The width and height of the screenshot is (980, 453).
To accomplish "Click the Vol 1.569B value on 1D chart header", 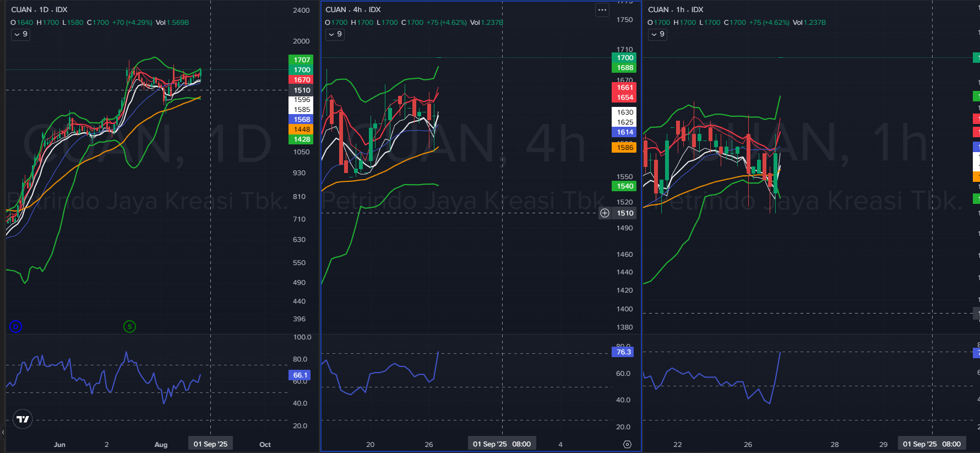I will [172, 23].
